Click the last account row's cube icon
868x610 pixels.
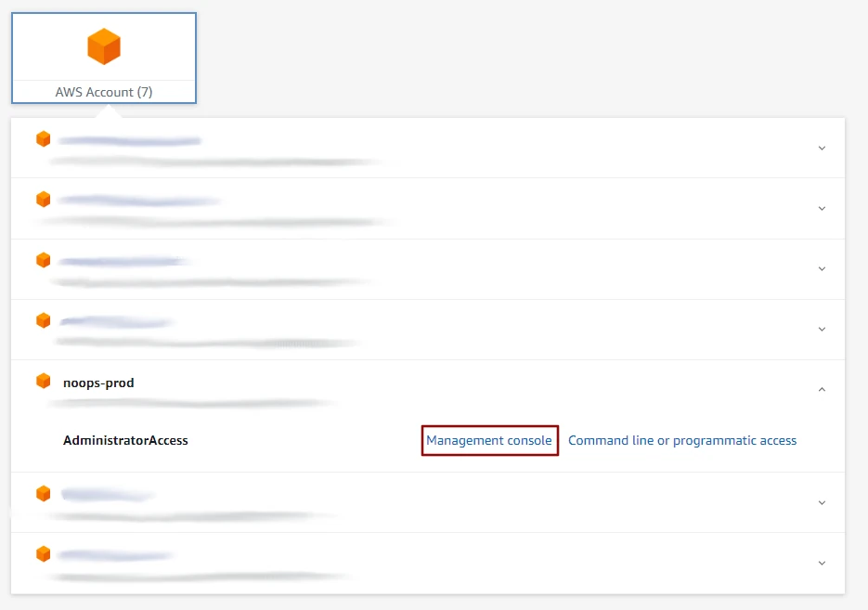coord(44,553)
